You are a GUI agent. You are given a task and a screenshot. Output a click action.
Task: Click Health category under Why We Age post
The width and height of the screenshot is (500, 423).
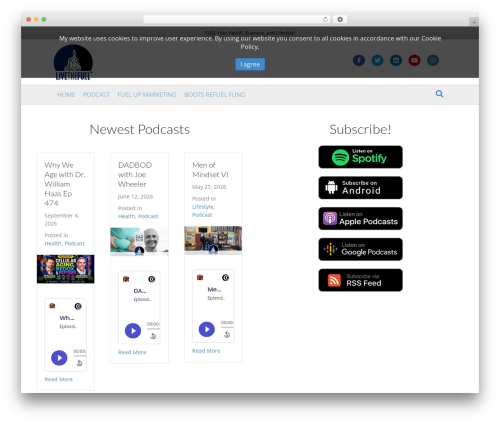53,243
